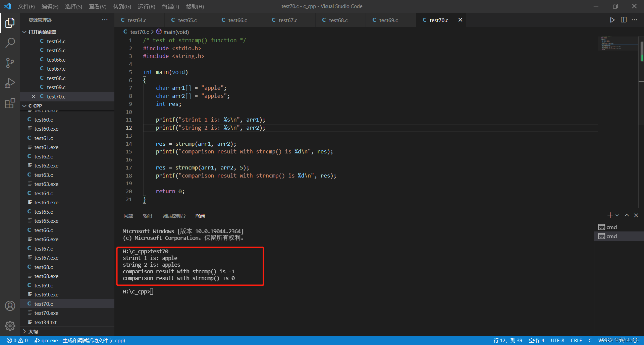This screenshot has width=644, height=345.
Task: Open the Help menu
Action: (x=195, y=6)
